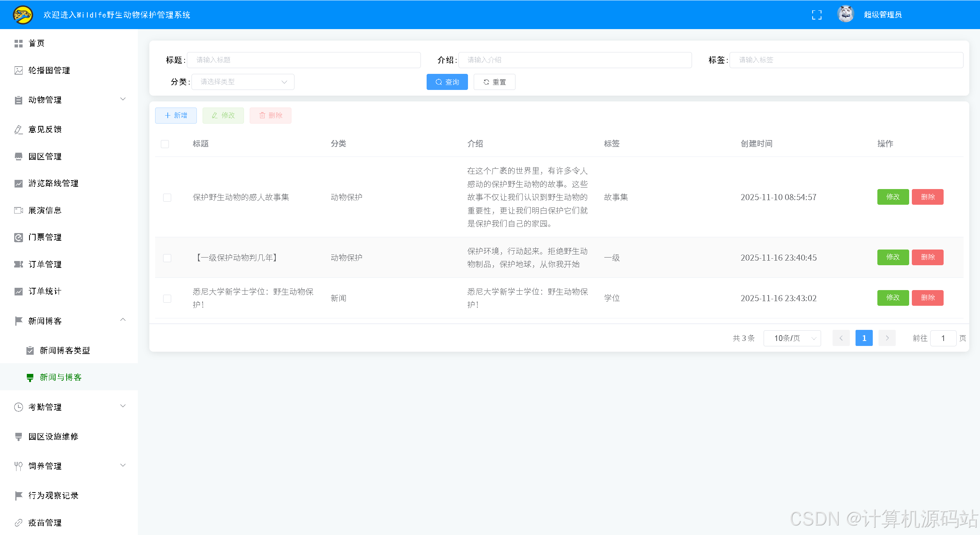The width and height of the screenshot is (980, 535).
Task: Click the 超级管理员 username
Action: click(x=883, y=15)
